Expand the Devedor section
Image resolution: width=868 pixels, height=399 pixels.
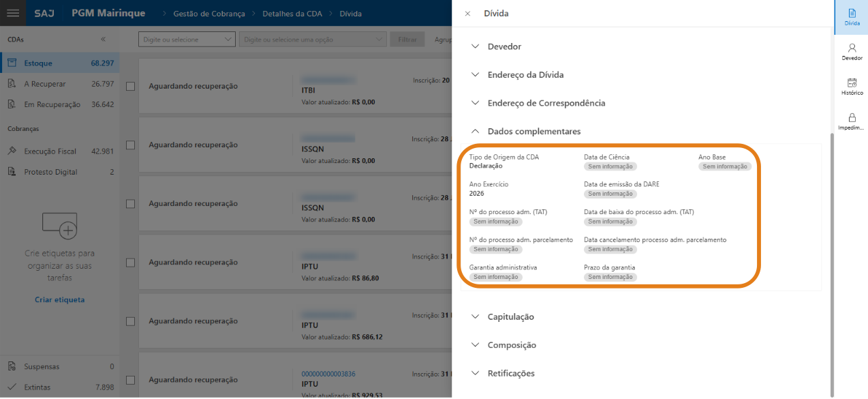click(x=504, y=46)
